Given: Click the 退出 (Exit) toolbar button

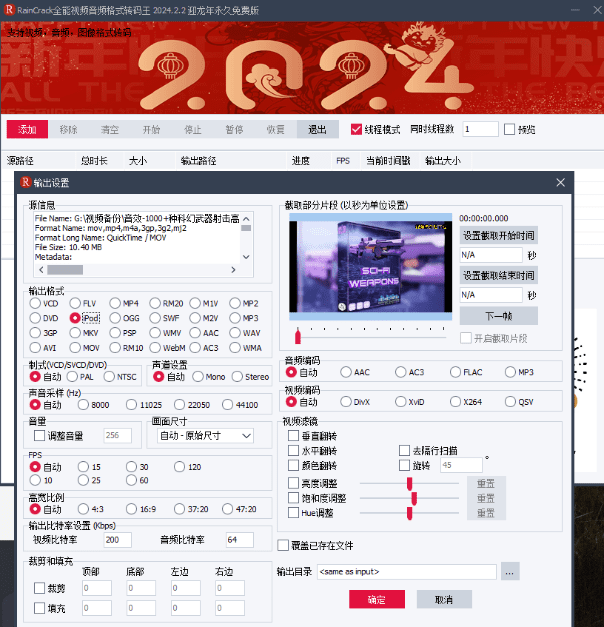Looking at the screenshot, I should pyautogui.click(x=317, y=130).
